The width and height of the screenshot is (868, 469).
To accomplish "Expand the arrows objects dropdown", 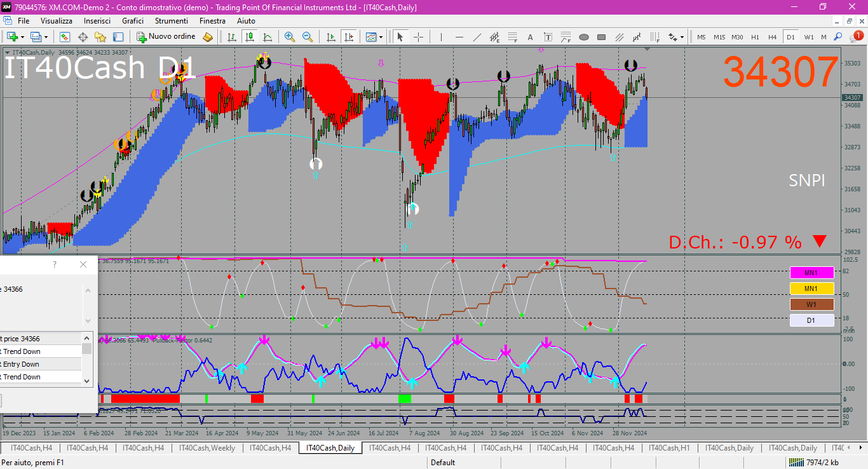I will 682,37.
